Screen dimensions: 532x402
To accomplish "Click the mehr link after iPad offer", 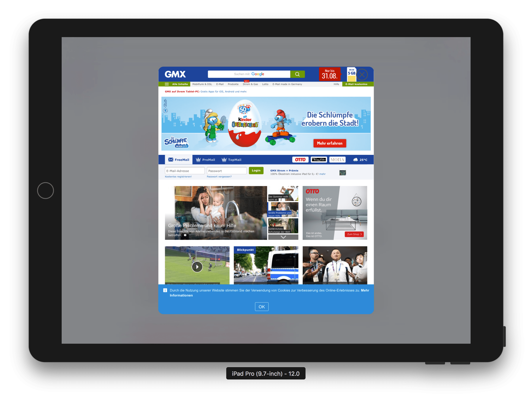I will coord(322,174).
